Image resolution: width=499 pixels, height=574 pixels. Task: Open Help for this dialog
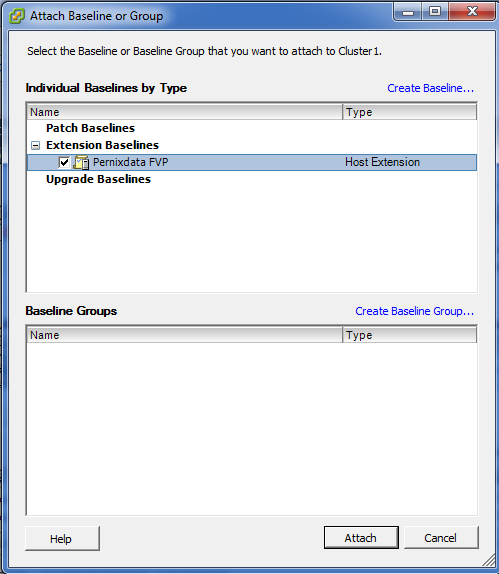(62, 538)
